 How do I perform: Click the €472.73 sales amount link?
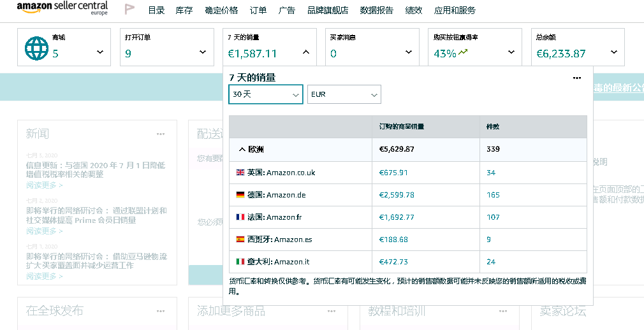[393, 261]
